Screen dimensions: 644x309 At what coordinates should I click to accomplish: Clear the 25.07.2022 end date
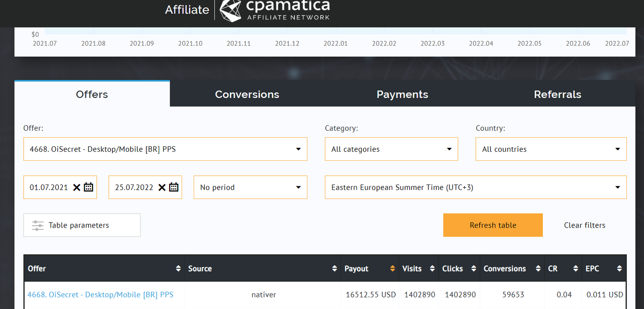162,187
